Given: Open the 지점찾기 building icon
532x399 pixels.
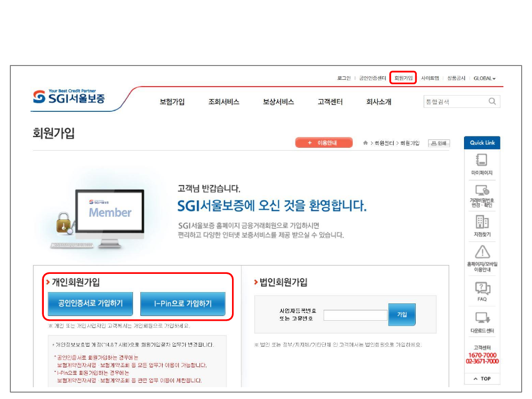Looking at the screenshot, I should click(x=482, y=222).
